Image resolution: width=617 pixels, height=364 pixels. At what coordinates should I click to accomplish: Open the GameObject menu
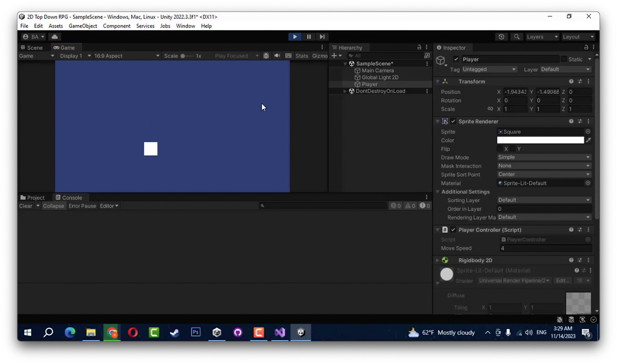point(83,26)
